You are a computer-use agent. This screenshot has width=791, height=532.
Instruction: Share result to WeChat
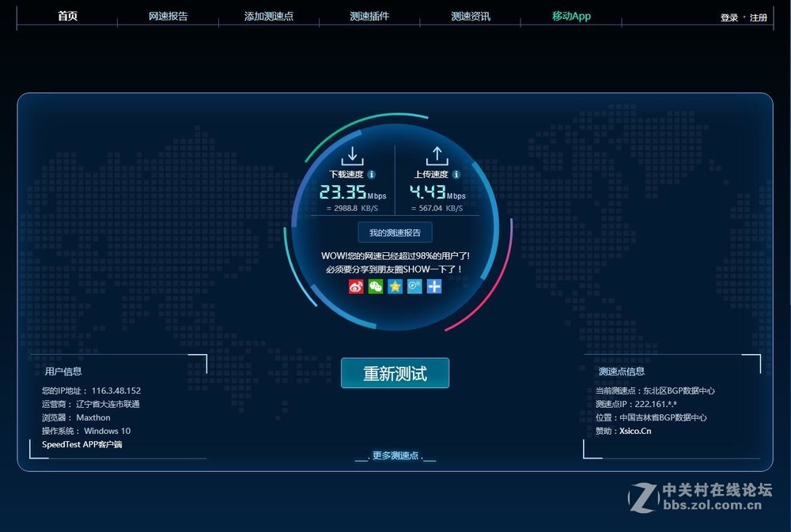tap(375, 286)
